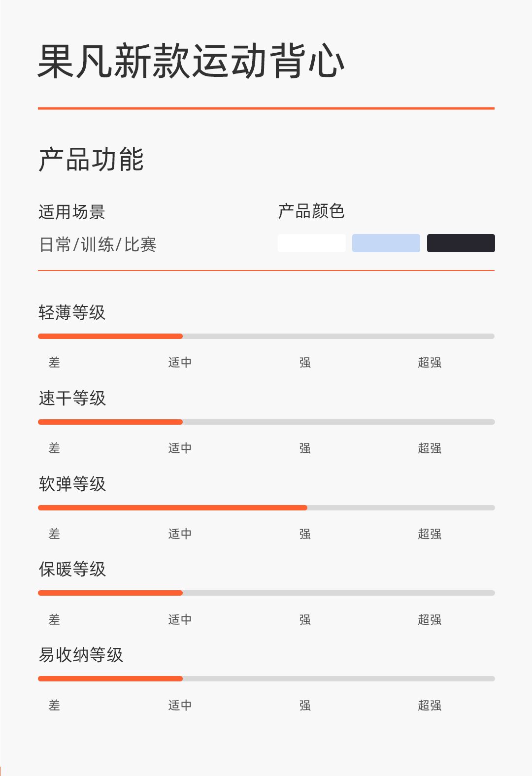This screenshot has height=776, width=532.
Task: Click the 产品颜色 label
Action: point(311,211)
